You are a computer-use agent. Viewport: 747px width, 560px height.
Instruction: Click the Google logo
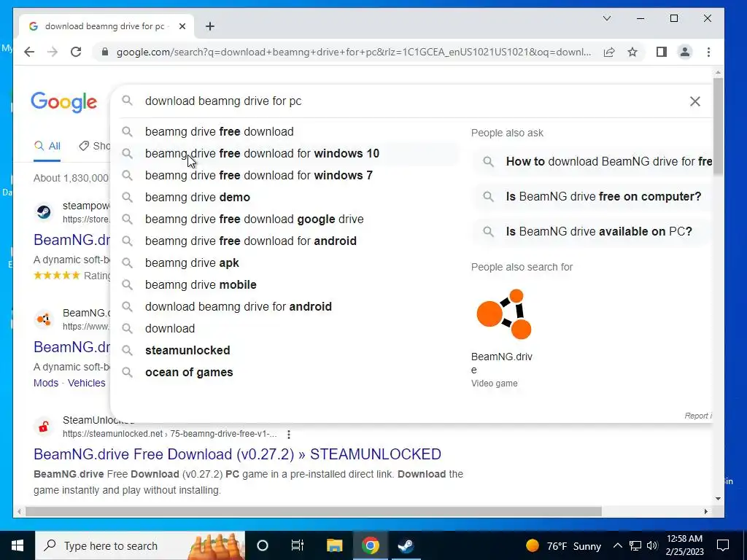(64, 102)
